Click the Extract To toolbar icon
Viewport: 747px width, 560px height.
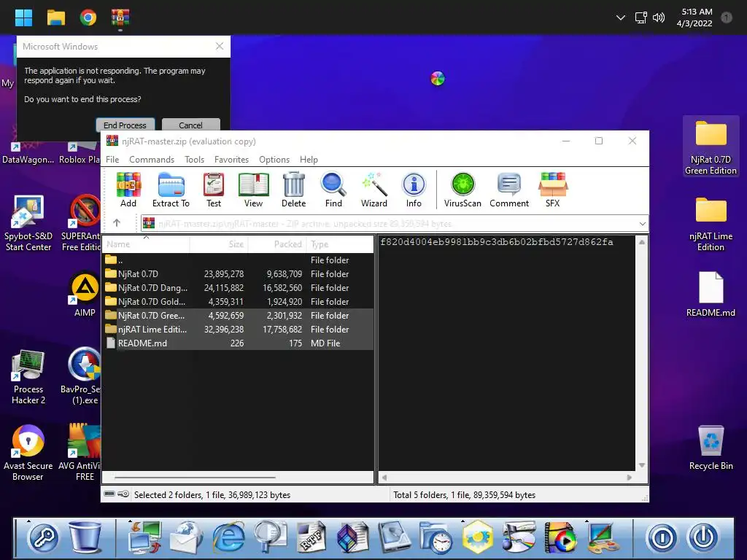171,190
